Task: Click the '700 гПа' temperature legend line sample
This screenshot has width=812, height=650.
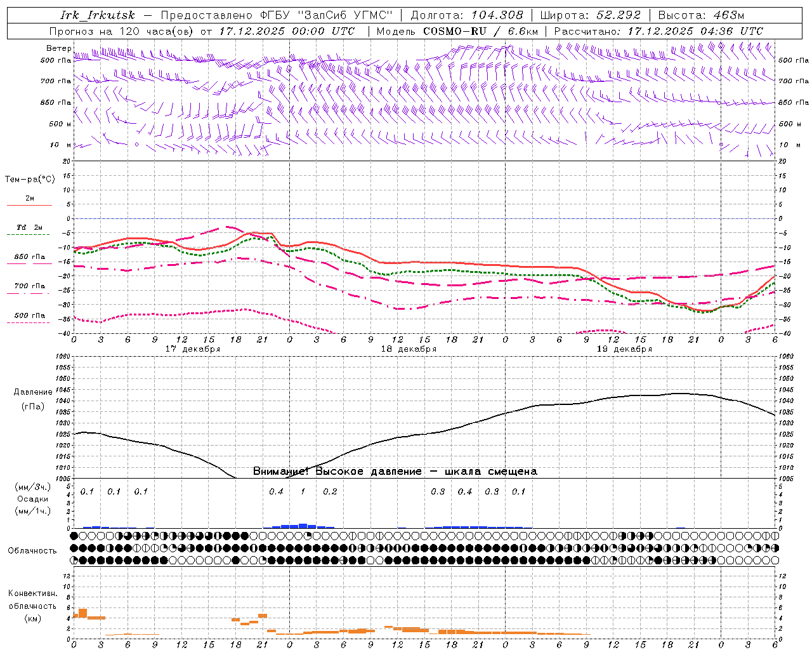Action: tap(29, 293)
